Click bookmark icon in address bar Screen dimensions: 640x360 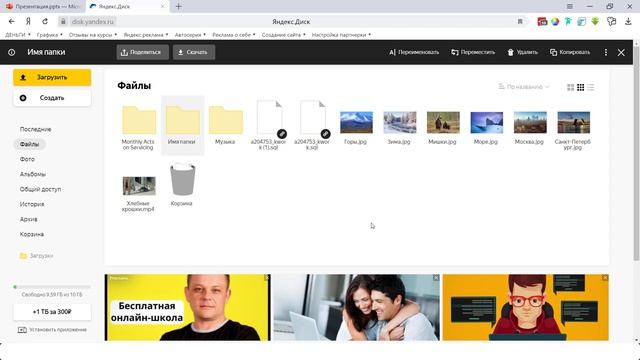point(520,21)
